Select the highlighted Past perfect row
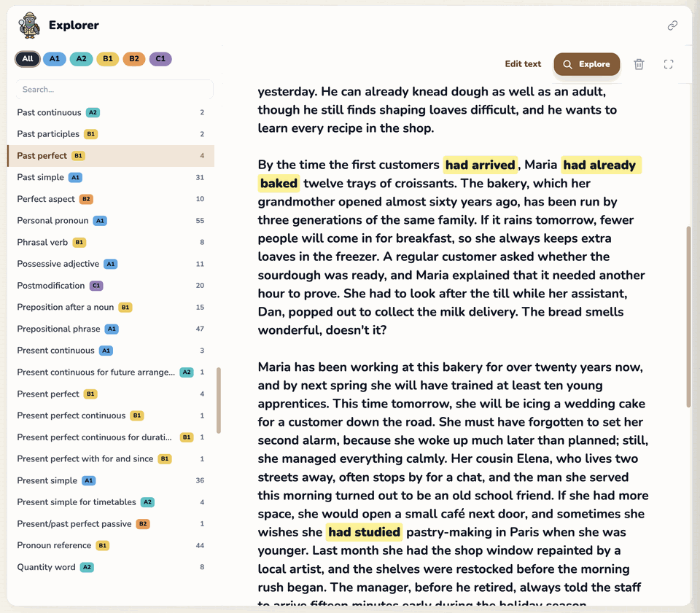 (x=111, y=156)
